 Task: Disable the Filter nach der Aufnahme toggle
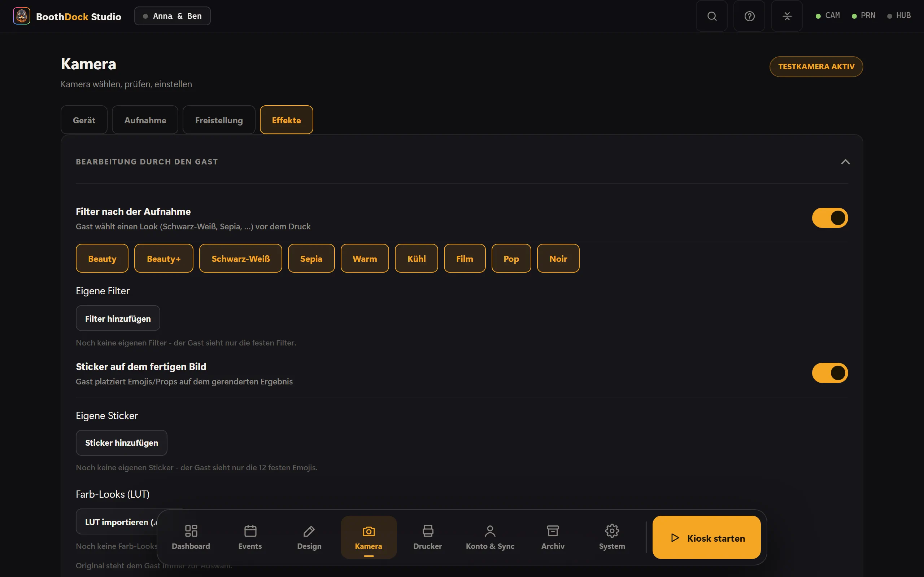click(830, 218)
